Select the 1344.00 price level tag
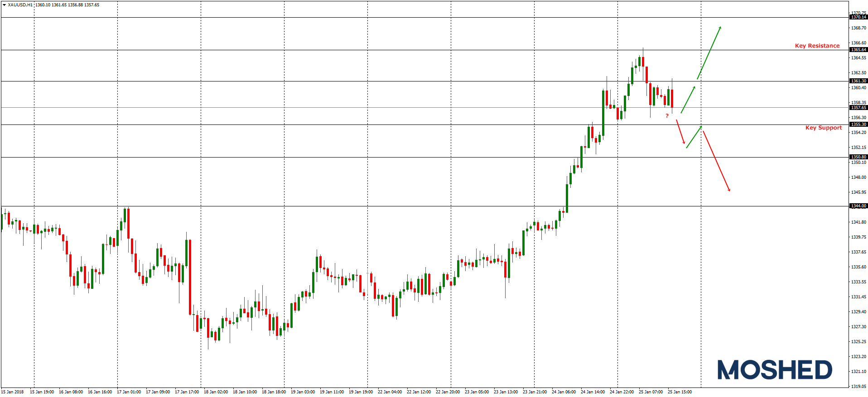Screen dimensions: 868x397 [x=858, y=206]
